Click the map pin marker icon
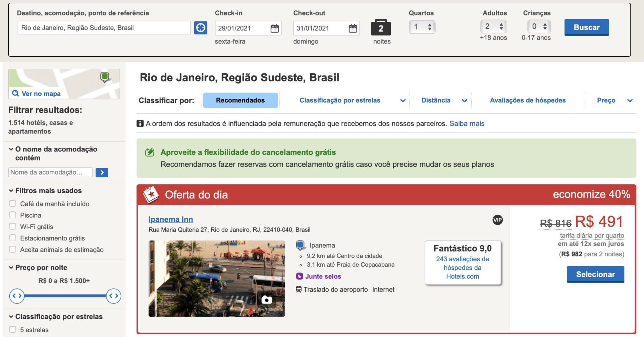This screenshot has width=644, height=337. [105, 77]
